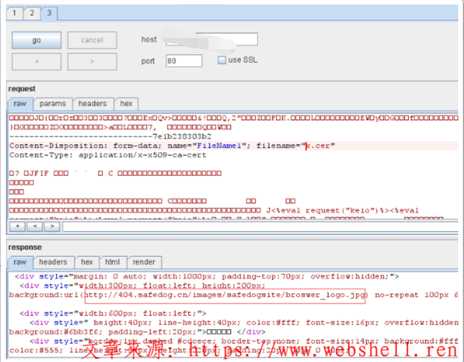Go forward with the > history button

click(x=92, y=61)
